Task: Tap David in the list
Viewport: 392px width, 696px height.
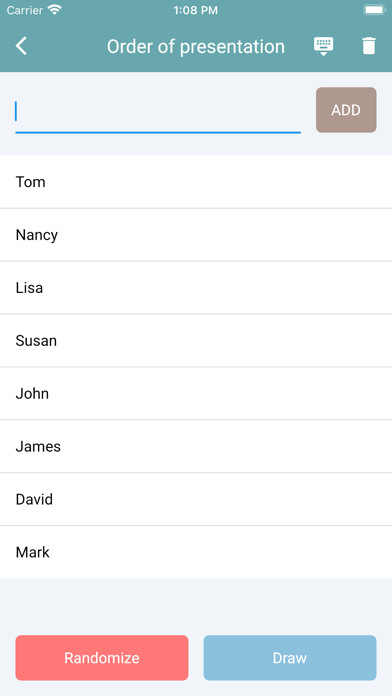Action: 196,499
